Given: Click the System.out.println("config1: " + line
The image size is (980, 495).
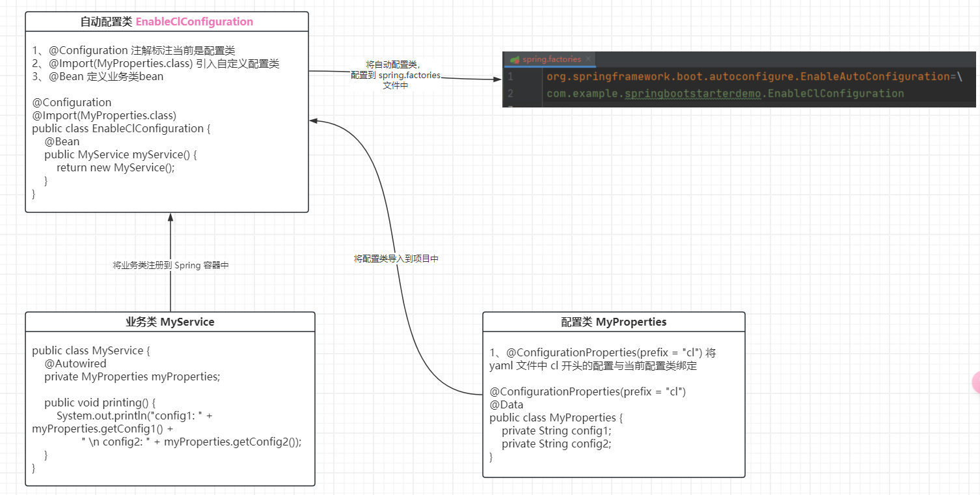Looking at the screenshot, I should click(134, 416).
